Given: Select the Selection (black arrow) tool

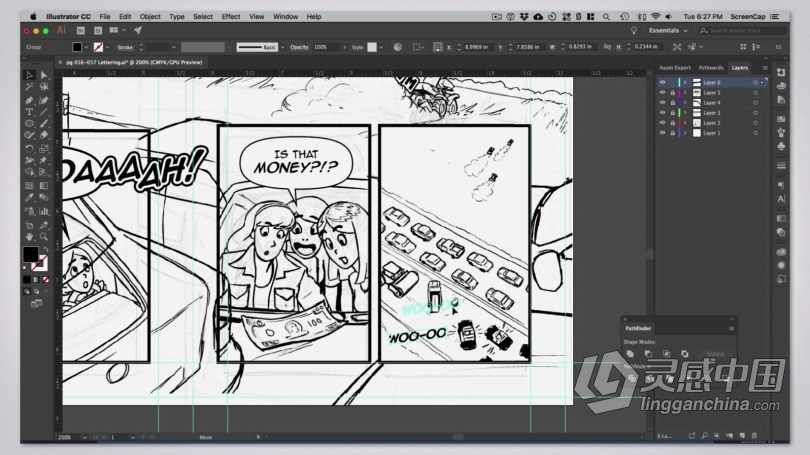Looking at the screenshot, I should [29, 75].
